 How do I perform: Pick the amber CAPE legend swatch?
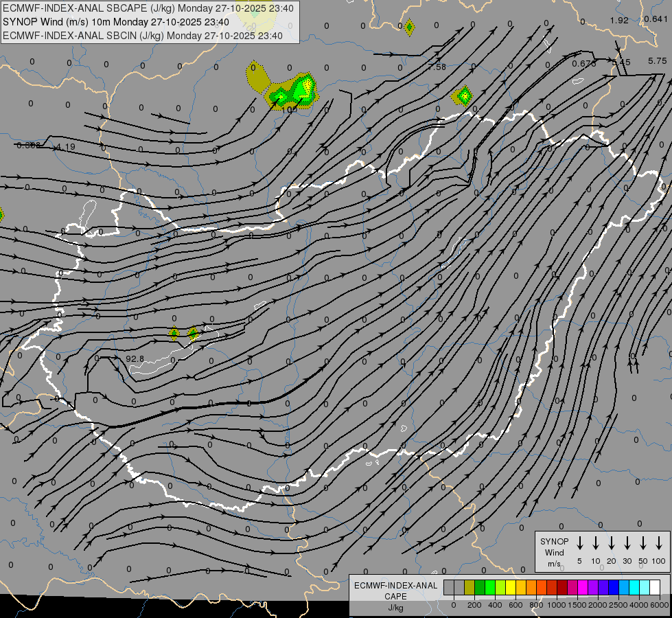tap(521, 587)
